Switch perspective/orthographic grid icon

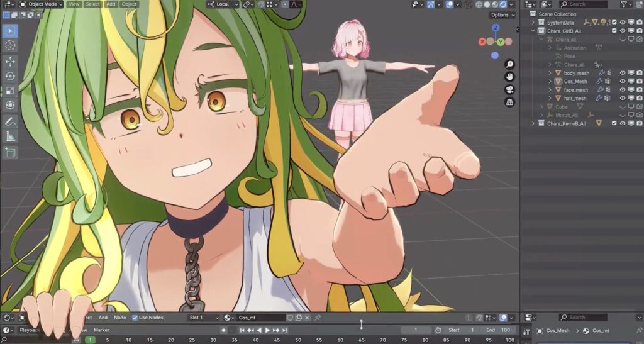click(509, 103)
